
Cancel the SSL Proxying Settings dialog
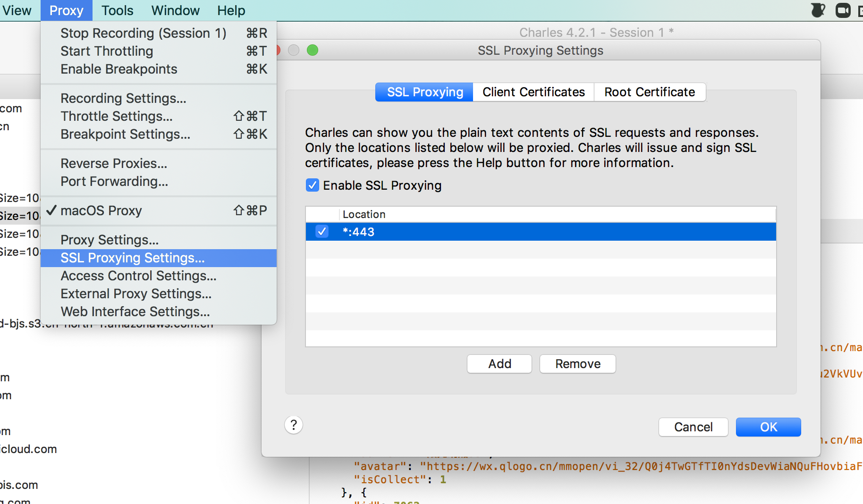coord(693,427)
